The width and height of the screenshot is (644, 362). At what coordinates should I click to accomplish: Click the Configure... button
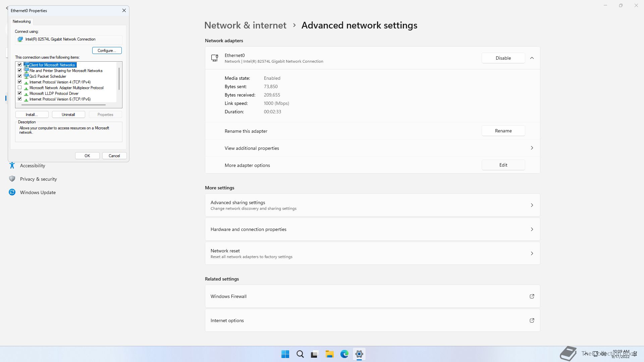[x=107, y=51]
